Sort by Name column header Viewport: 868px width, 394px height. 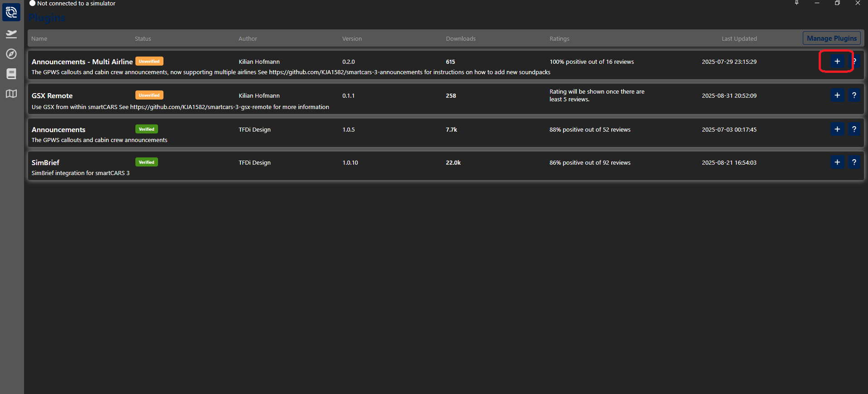pyautogui.click(x=39, y=39)
